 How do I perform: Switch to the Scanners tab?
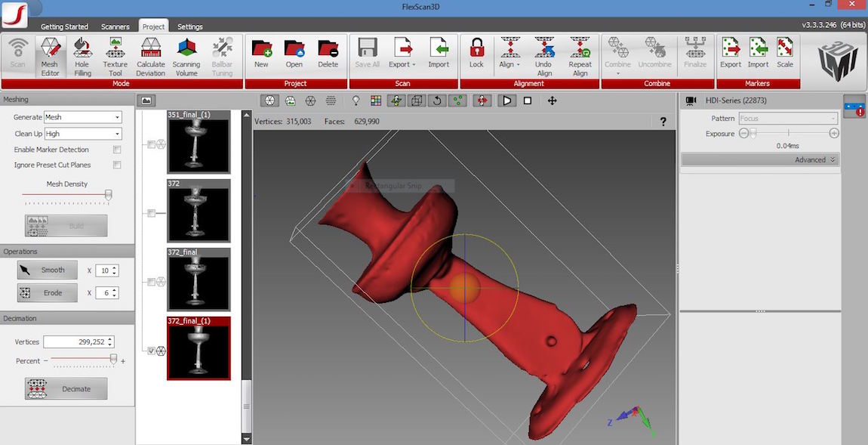coord(115,26)
